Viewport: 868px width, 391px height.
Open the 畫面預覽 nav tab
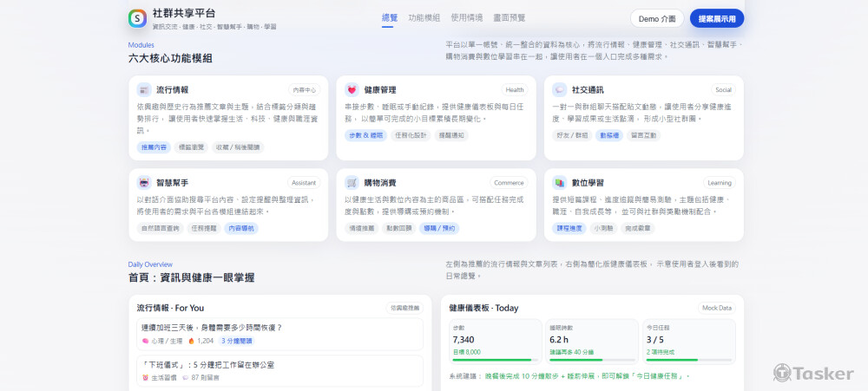click(x=510, y=17)
